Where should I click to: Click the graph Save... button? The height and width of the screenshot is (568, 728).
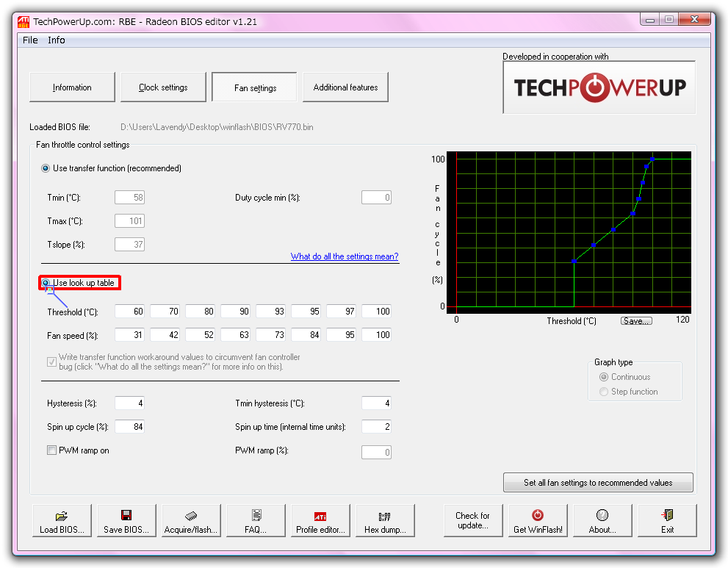click(636, 321)
